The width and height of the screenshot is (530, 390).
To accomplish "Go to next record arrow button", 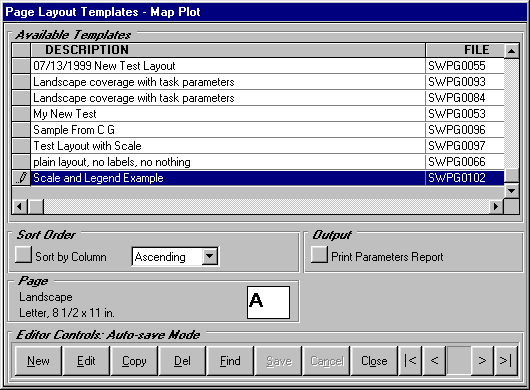I will (482, 361).
